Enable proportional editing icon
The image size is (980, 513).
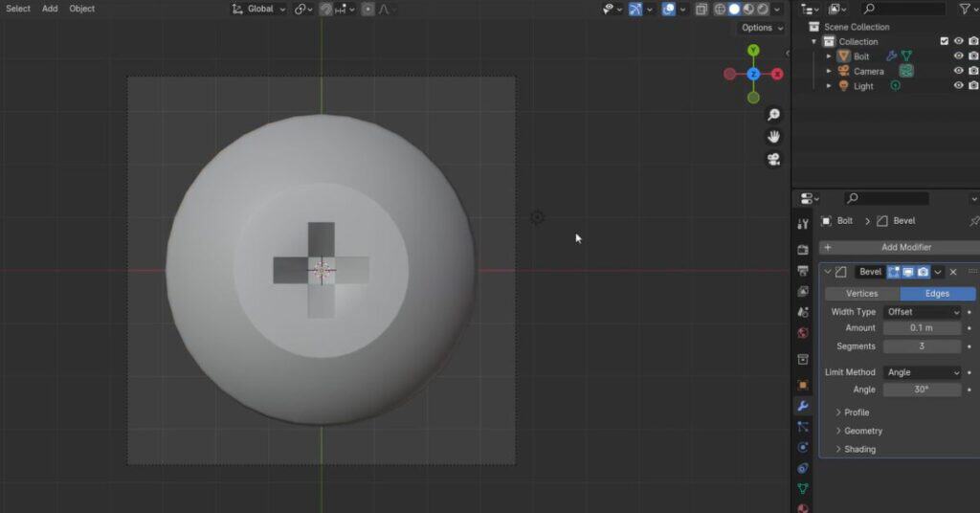click(x=368, y=9)
